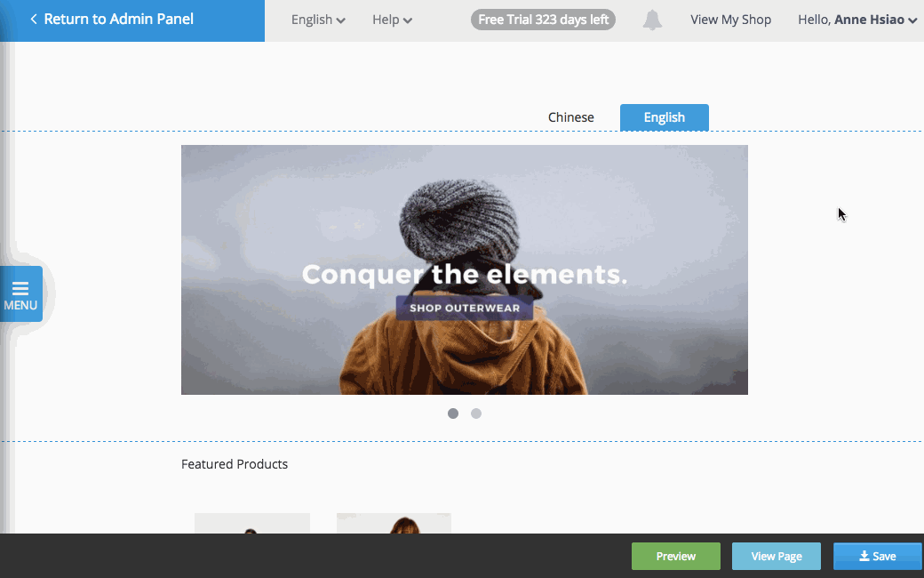Viewport: 924px width, 578px height.
Task: Click the blue Save button
Action: (878, 556)
